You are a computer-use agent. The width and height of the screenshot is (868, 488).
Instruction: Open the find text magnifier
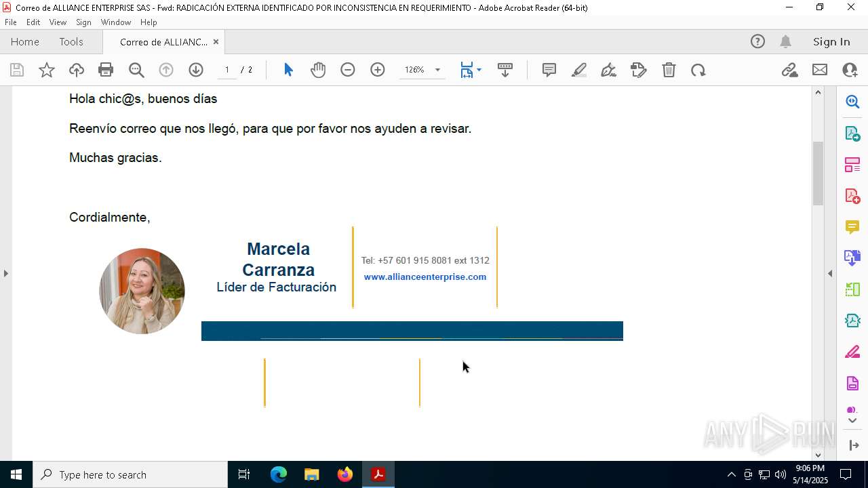point(136,70)
